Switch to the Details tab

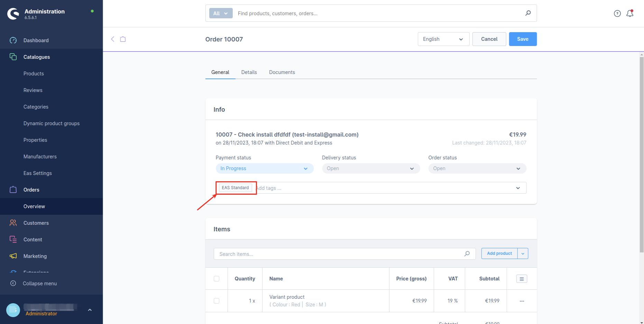[x=249, y=72]
